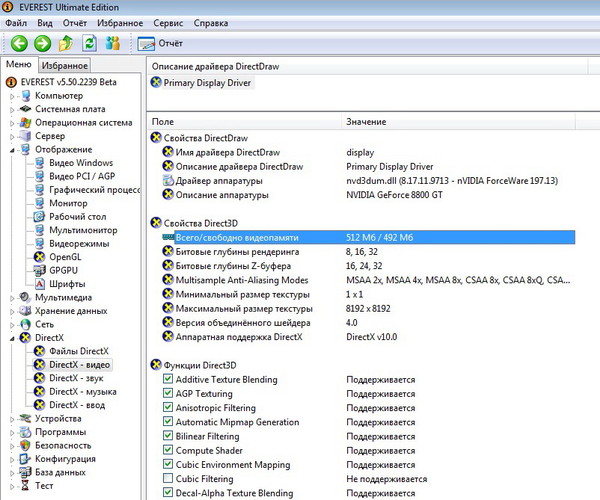Click the Поле column header

pos(244,122)
